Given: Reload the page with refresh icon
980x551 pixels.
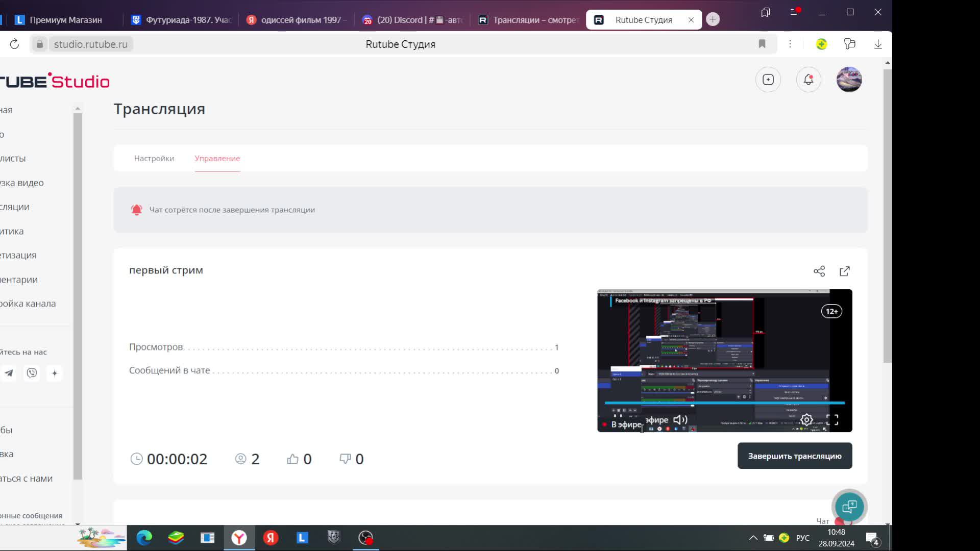Looking at the screenshot, I should click(14, 44).
